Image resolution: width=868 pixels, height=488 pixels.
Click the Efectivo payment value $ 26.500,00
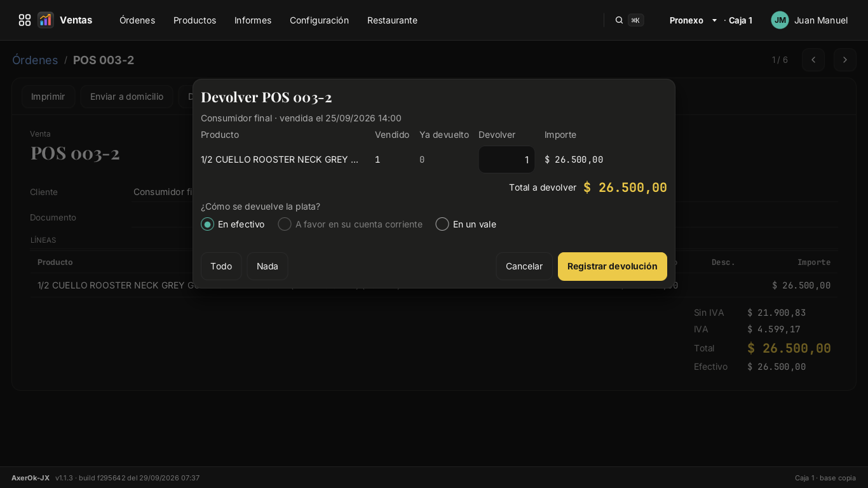tap(776, 367)
